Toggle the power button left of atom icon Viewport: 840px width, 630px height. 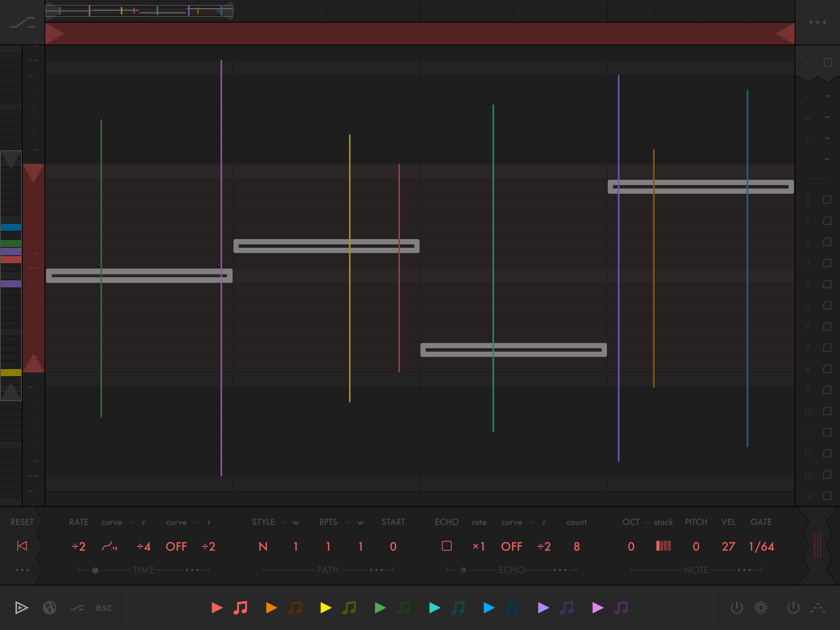coord(737,608)
